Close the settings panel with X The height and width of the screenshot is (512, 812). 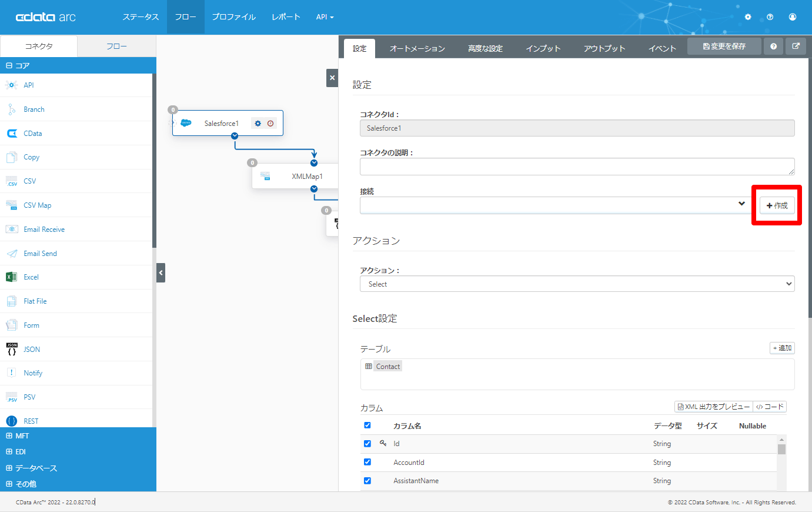point(332,78)
